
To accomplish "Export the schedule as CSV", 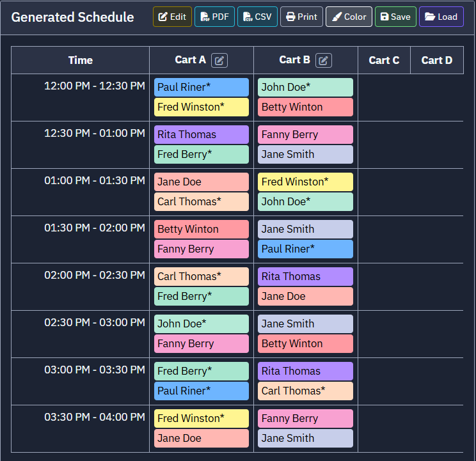I will click(257, 17).
